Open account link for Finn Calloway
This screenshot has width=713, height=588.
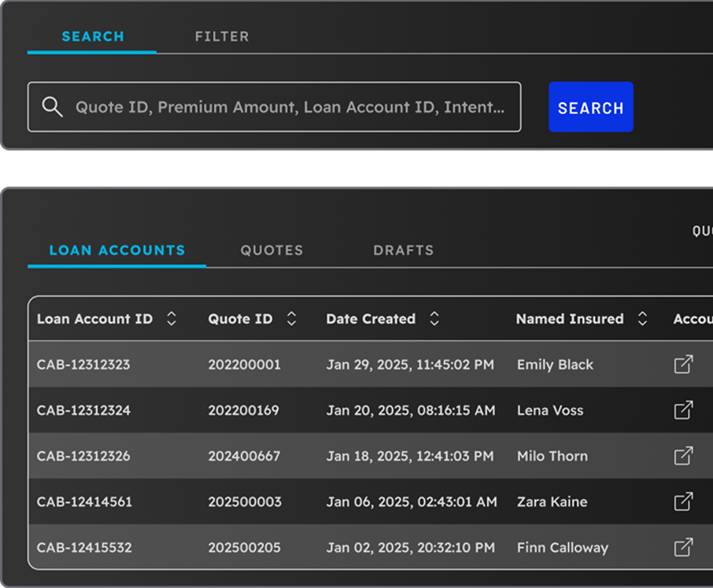tap(683, 547)
